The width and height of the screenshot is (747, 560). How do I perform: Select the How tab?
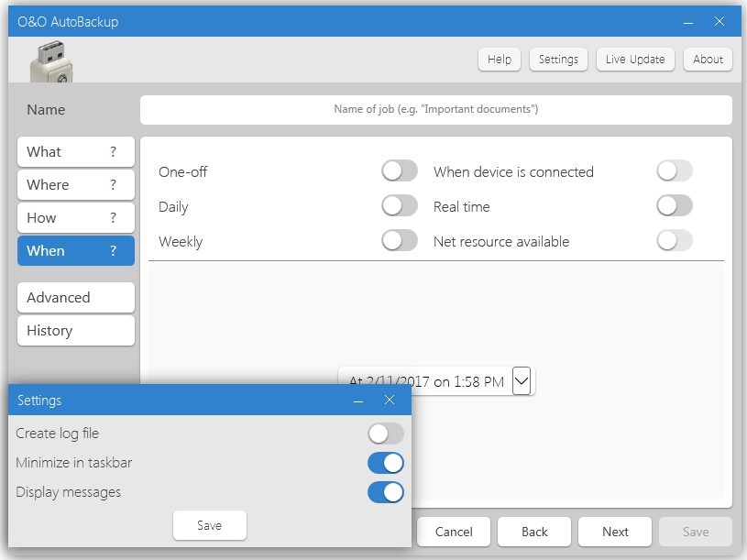pyautogui.click(x=75, y=218)
